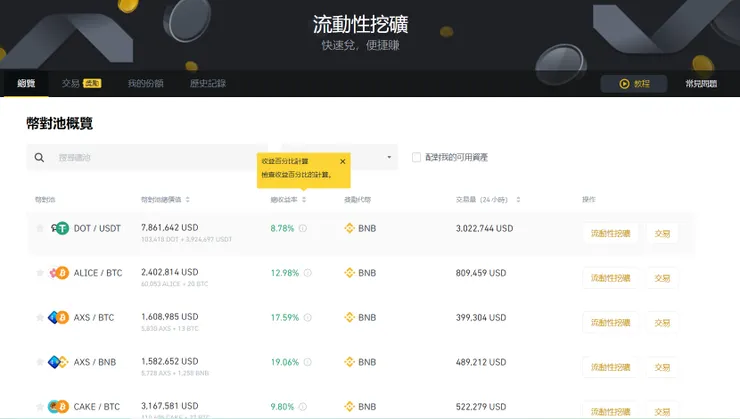
Task: Open the 教程 tutorial button
Action: [x=634, y=84]
